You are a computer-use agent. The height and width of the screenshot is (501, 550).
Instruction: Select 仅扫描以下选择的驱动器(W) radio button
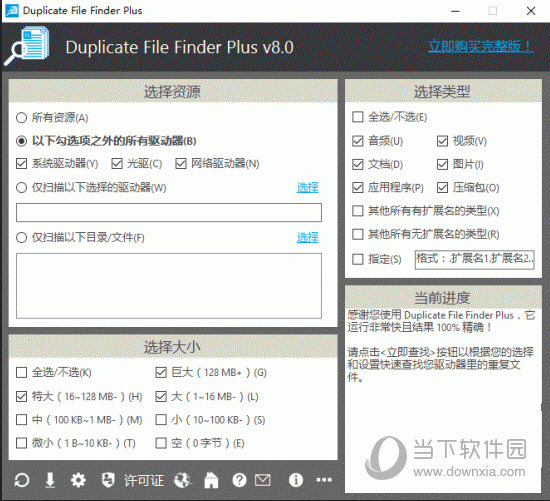click(21, 187)
